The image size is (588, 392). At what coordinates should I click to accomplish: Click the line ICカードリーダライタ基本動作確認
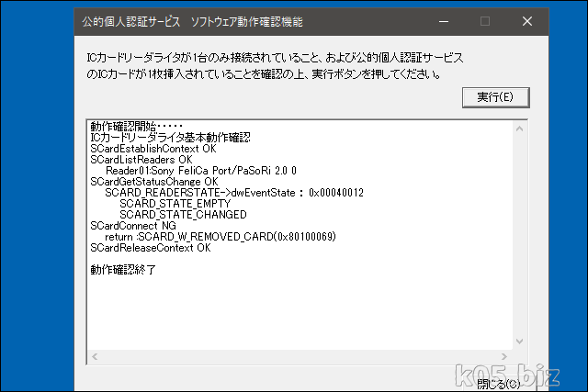170,138
